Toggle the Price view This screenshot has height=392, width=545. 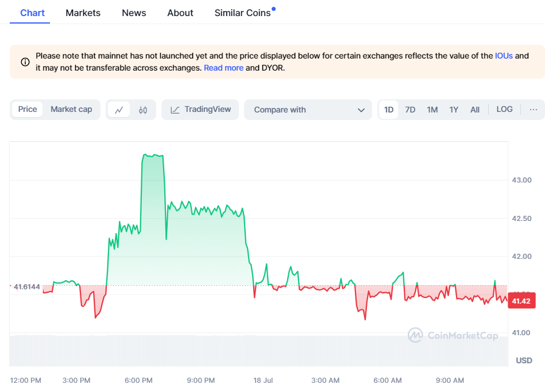(x=28, y=110)
